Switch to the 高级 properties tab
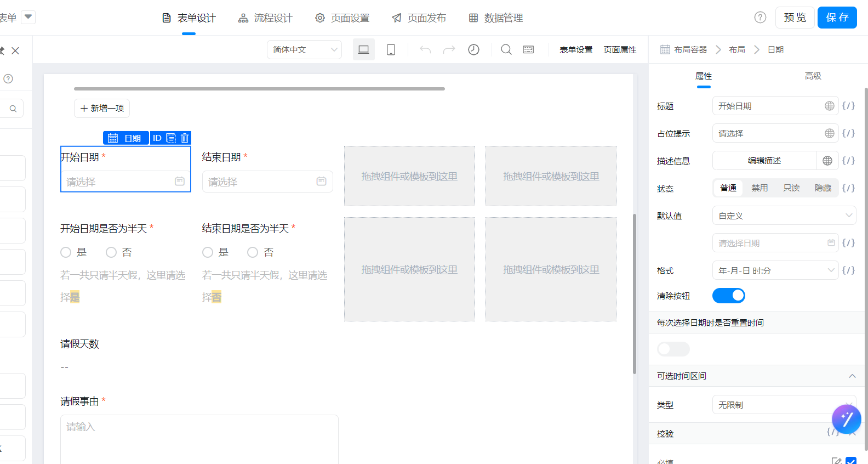 coord(813,76)
